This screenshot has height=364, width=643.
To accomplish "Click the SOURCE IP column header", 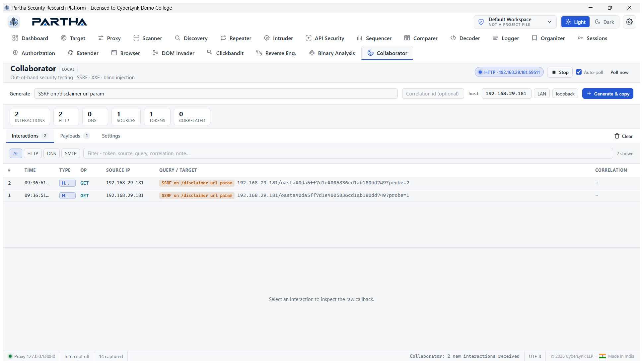I will [x=118, y=170].
